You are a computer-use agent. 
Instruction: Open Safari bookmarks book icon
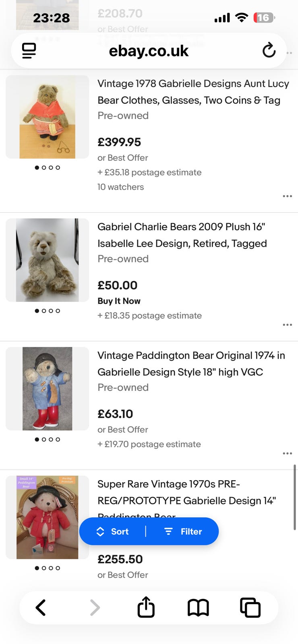click(x=198, y=607)
